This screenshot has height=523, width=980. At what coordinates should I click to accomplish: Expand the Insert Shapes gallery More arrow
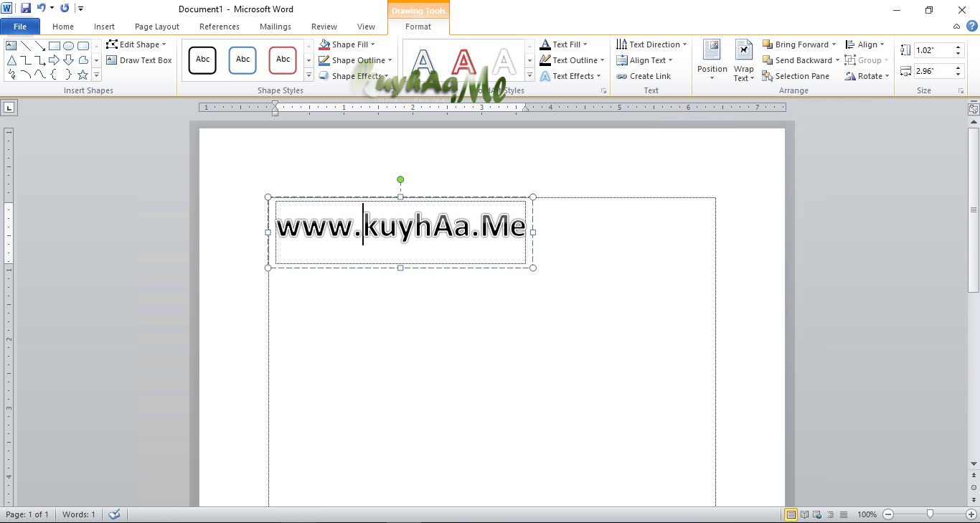(97, 75)
